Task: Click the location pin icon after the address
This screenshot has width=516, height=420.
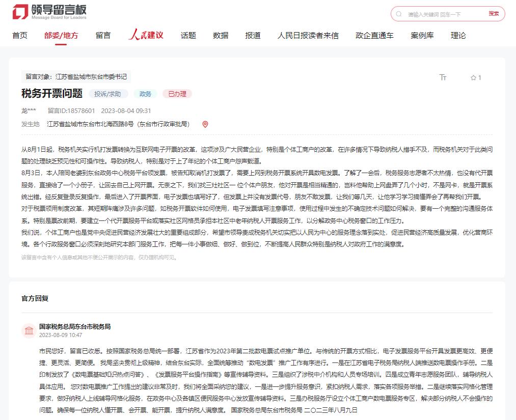Action: [x=206, y=124]
